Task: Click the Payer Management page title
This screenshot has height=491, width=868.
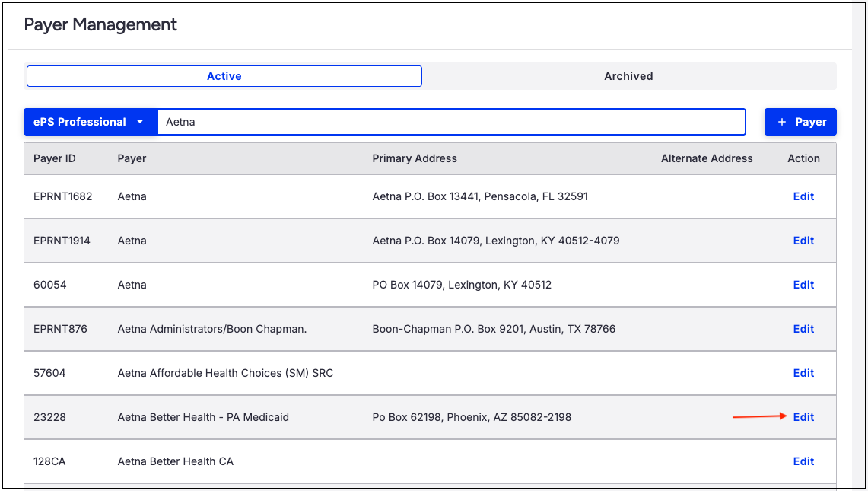Action: (x=100, y=25)
